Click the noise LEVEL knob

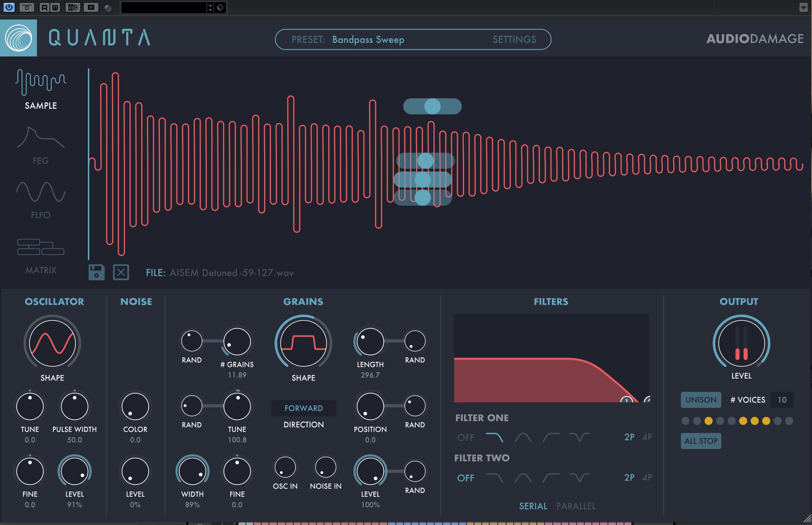point(135,471)
